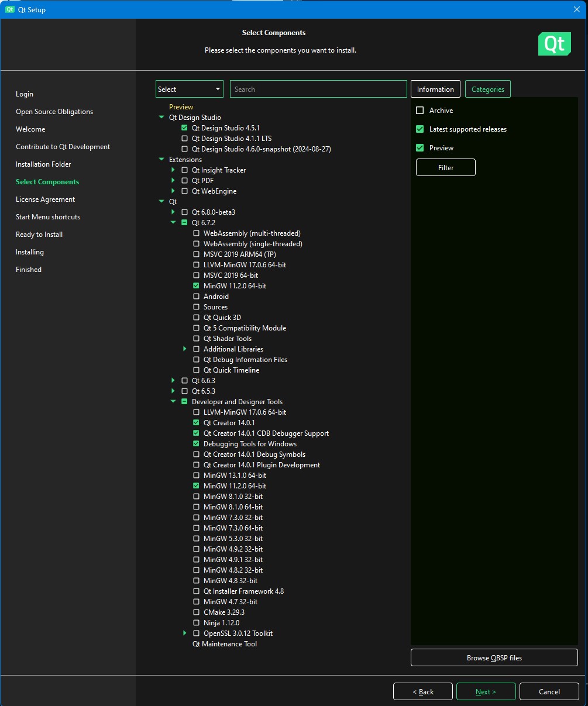Check MSVC 2019 64-bit component
This screenshot has width=588, height=706.
[x=197, y=275]
